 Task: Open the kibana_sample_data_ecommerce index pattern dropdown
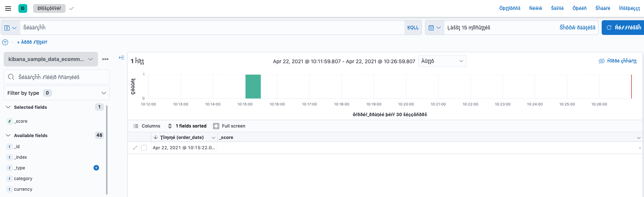tap(51, 59)
